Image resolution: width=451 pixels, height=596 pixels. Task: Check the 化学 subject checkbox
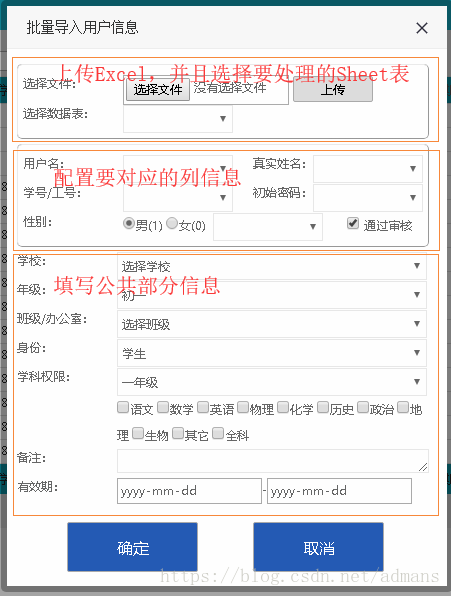pos(283,407)
